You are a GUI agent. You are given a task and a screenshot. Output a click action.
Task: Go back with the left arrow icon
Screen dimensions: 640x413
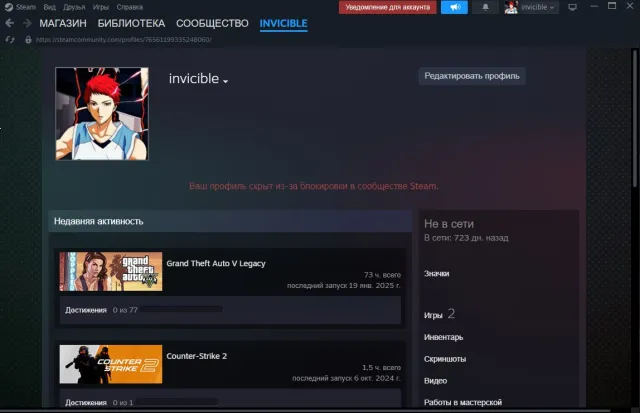(10, 23)
